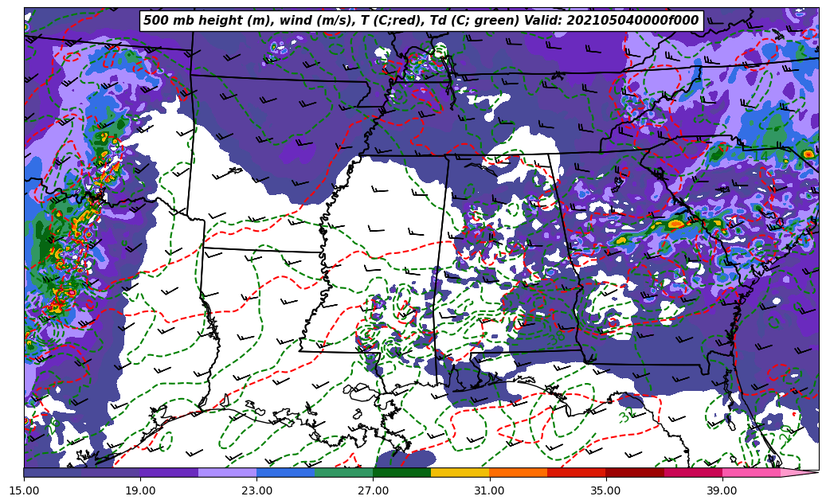Click the magenta colorbar segment left of 39.00
Image resolution: width=826 pixels, height=504 pixels.
[693, 472]
